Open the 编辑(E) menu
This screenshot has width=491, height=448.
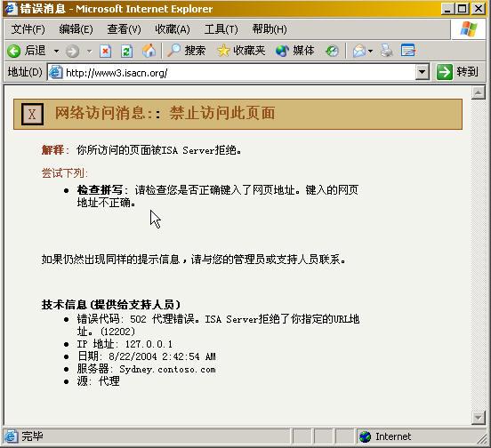tap(76, 29)
